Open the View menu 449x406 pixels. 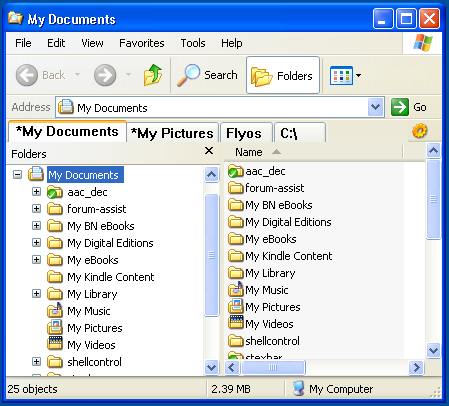pyautogui.click(x=92, y=43)
